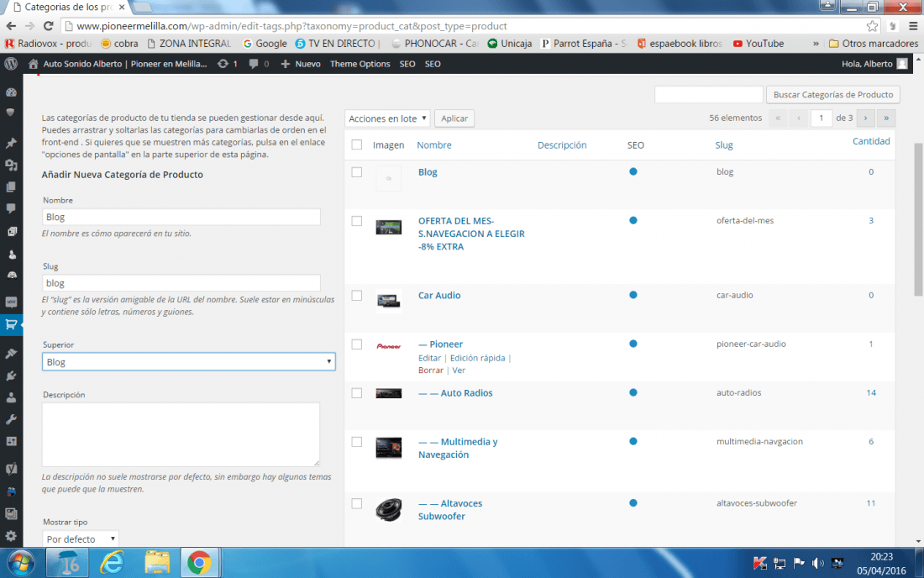Open the Settings sliders sidebar icon
The width and height of the screenshot is (924, 578).
point(11,441)
